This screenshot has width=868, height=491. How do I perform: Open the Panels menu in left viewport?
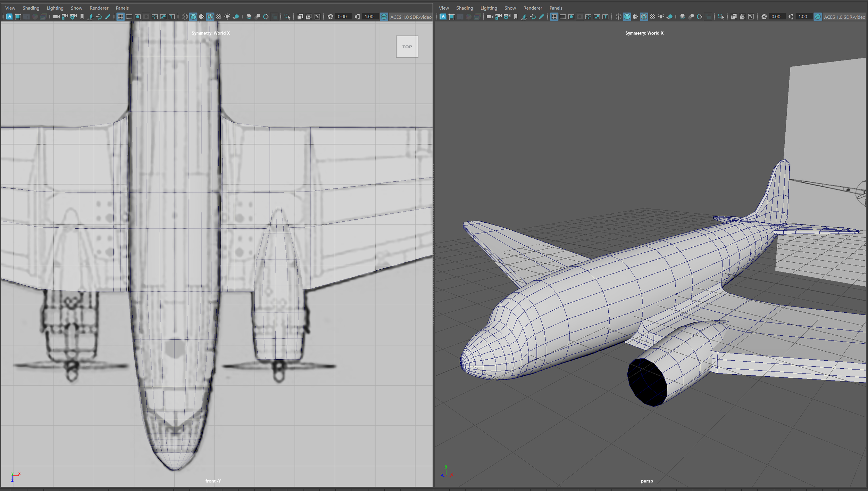pos(122,8)
